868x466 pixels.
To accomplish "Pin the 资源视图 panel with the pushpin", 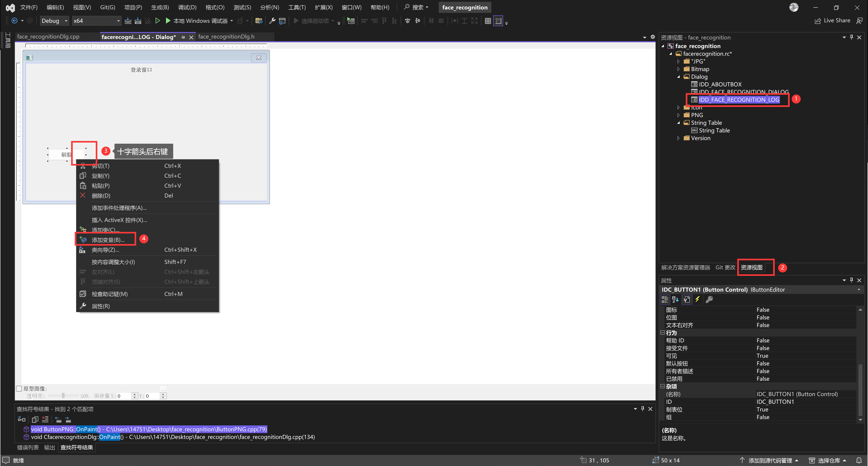I will 852,37.
